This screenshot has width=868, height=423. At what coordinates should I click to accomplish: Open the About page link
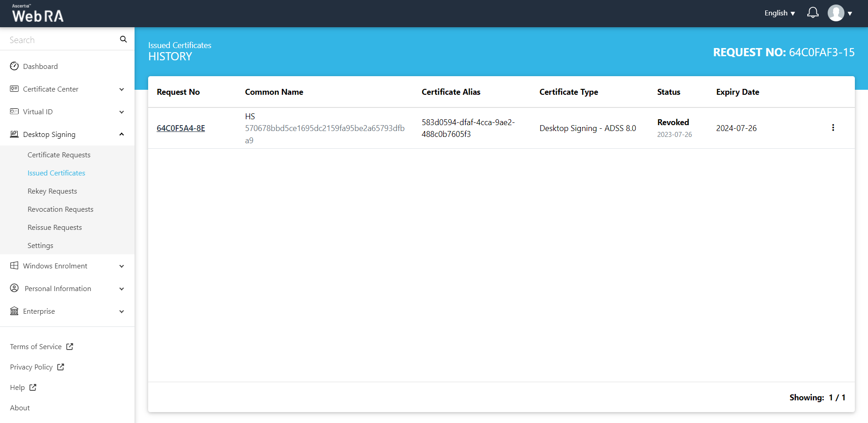(20, 408)
